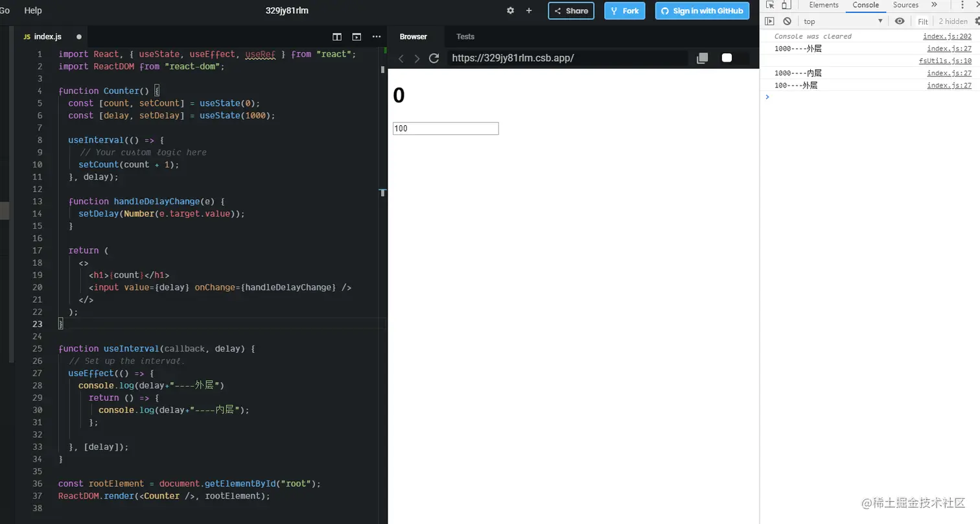Open the fsUtils.js:10 source link
This screenshot has height=524, width=980.
(945, 61)
